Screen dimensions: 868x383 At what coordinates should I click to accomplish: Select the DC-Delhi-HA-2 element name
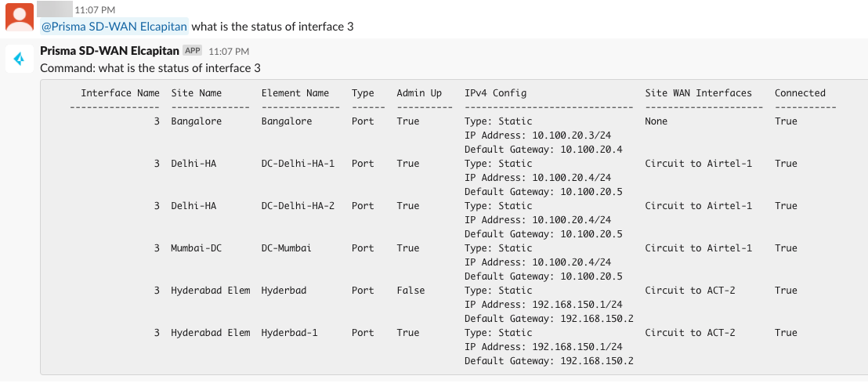(x=298, y=206)
